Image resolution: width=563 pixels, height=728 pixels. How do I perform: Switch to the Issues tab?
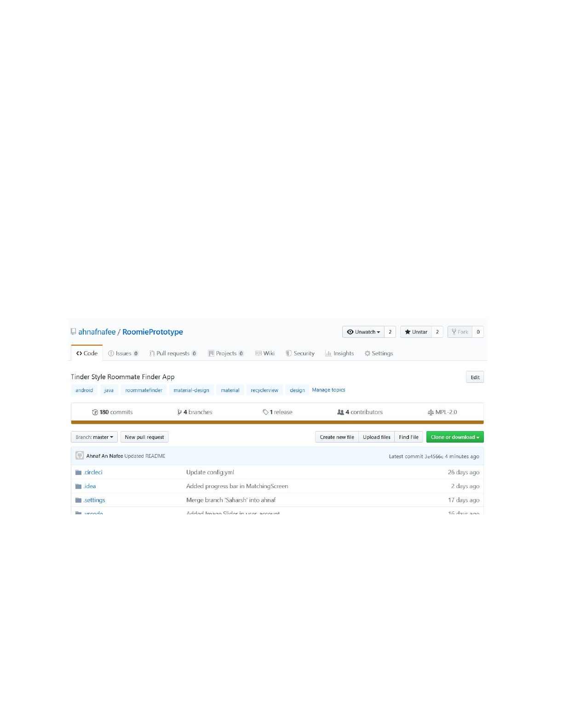tap(123, 353)
